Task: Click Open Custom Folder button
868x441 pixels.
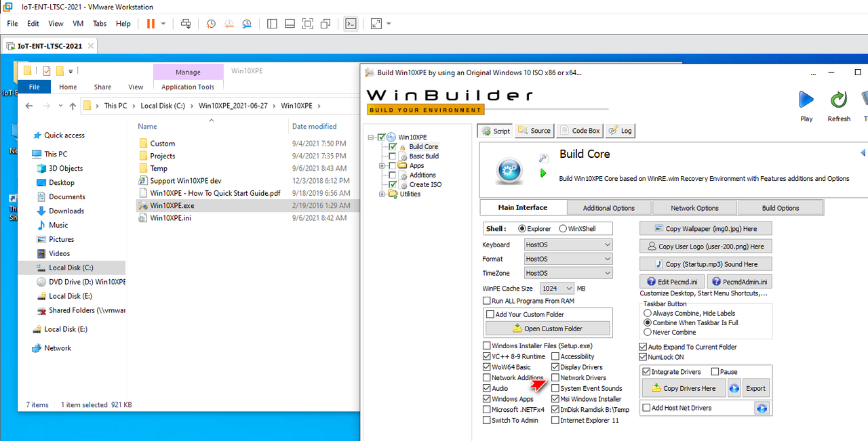Action: [548, 329]
